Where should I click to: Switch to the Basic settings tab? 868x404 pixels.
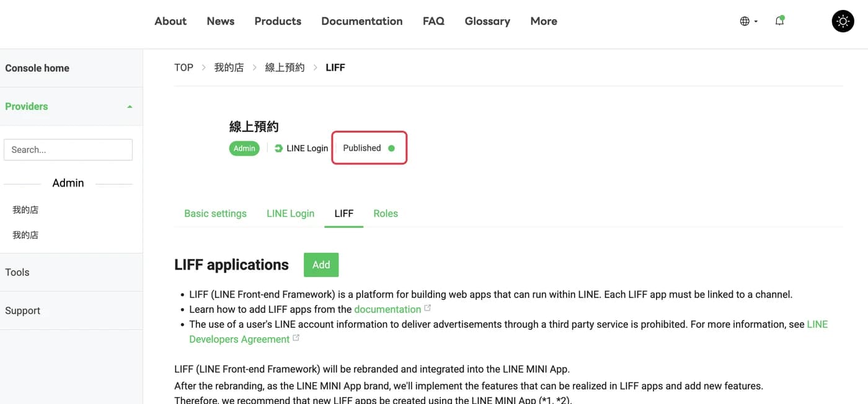[215, 213]
